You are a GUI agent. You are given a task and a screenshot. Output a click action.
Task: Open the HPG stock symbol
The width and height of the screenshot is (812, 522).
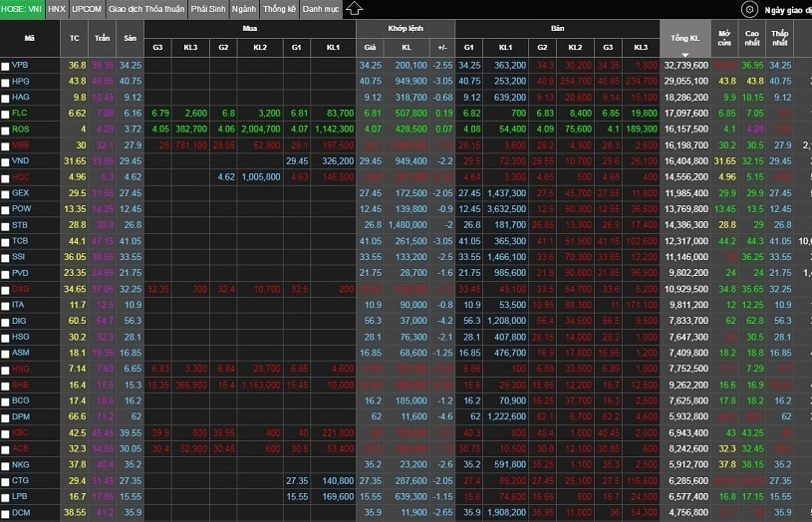coord(21,81)
